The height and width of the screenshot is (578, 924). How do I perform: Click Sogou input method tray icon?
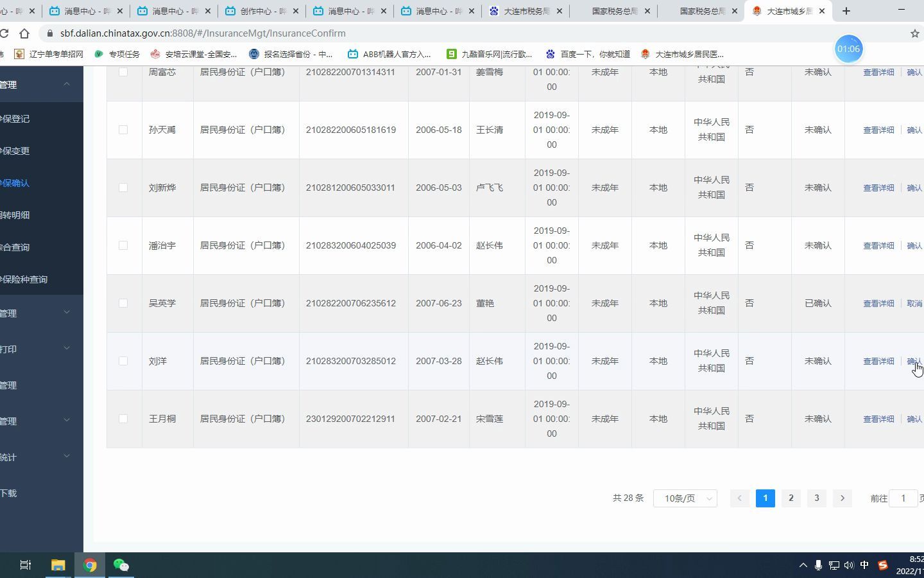pyautogui.click(x=883, y=565)
